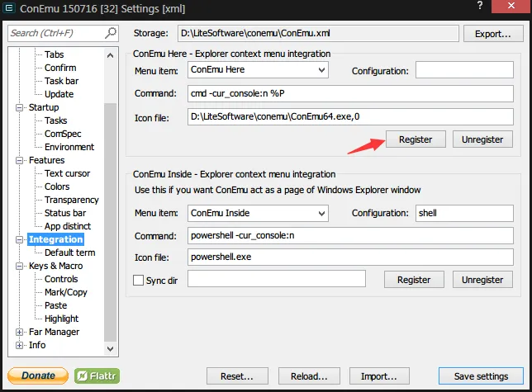The width and height of the screenshot is (532, 392).
Task: Click the Reload... button
Action: (309, 376)
